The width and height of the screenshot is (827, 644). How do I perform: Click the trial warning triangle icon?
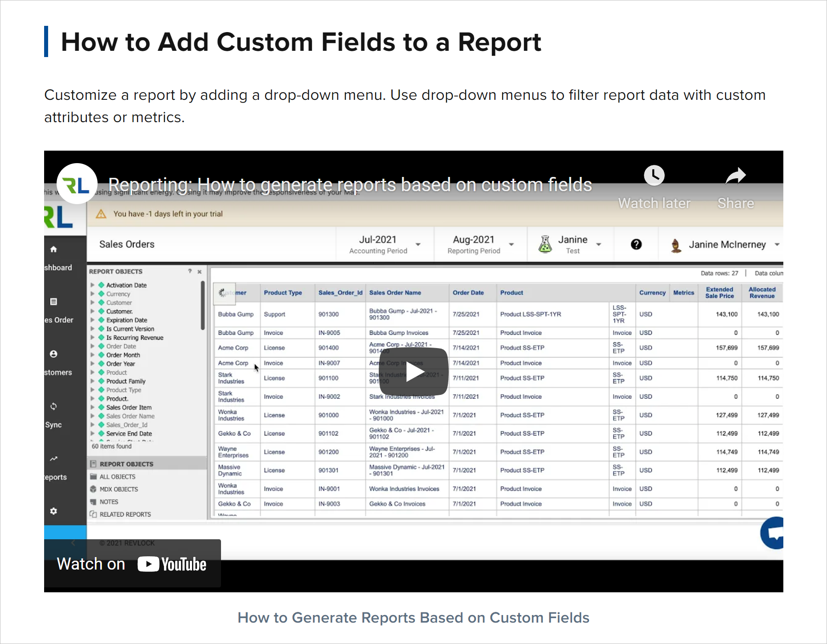101,214
